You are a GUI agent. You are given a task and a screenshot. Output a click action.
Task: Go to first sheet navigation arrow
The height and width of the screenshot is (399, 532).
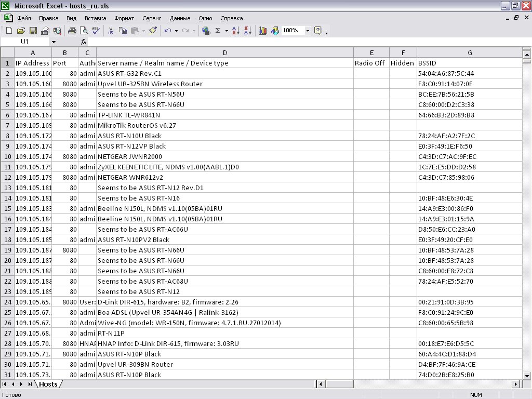point(4,384)
